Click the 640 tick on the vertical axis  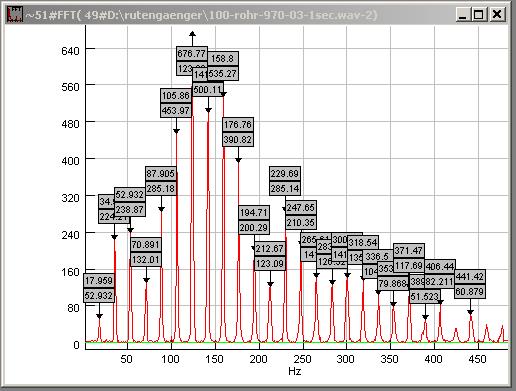point(70,51)
